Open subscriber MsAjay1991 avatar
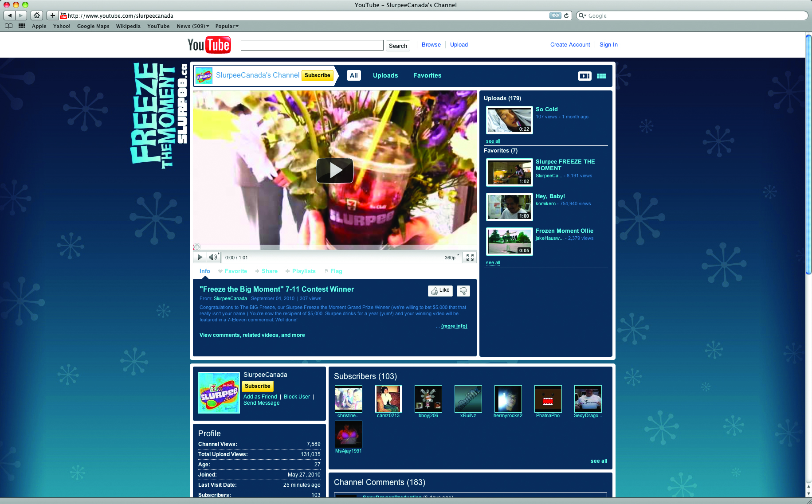The image size is (812, 504). click(x=349, y=434)
